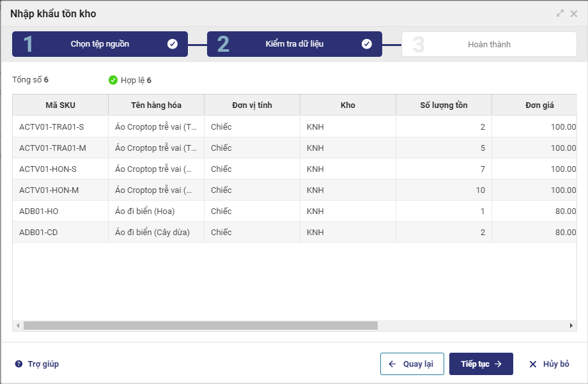Image resolution: width=588 pixels, height=384 pixels.
Task: Click the Tổng số 6 total label
Action: coord(30,79)
